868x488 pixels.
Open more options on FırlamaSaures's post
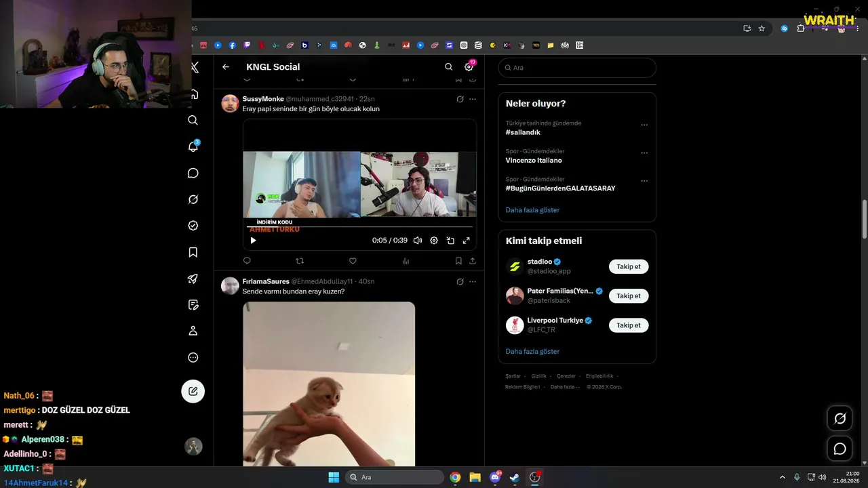(x=473, y=281)
